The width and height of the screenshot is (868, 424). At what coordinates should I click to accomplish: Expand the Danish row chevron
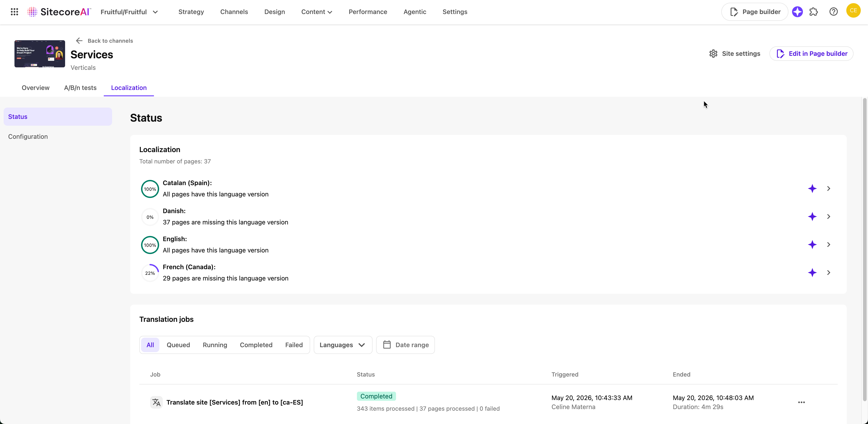(x=829, y=216)
